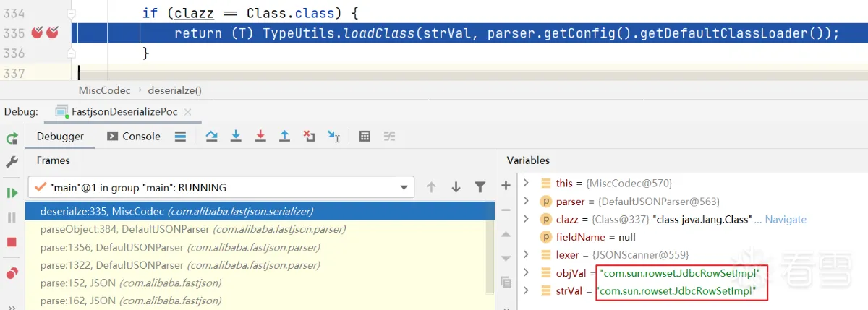
Task: Resume the program with green play icon
Action: pos(12,192)
